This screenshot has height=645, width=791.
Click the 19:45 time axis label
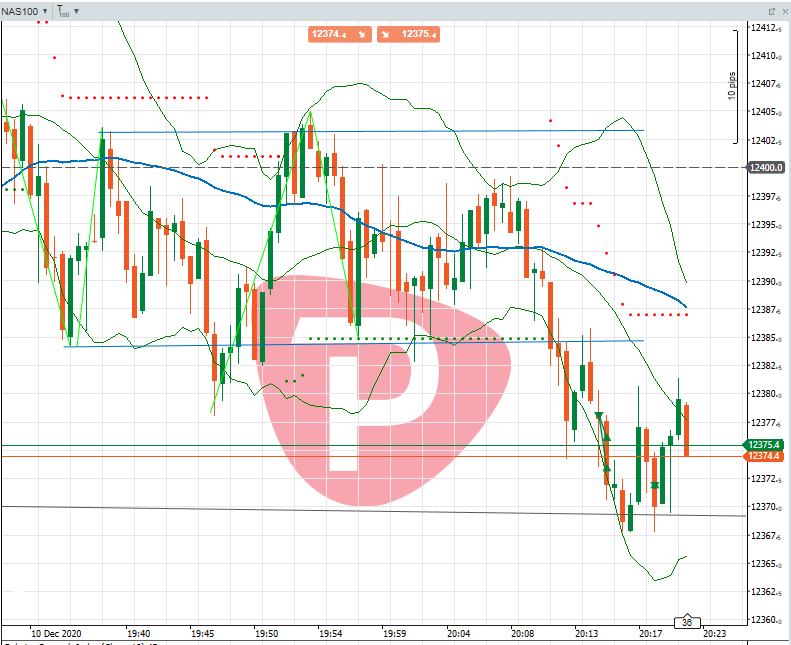(x=202, y=633)
